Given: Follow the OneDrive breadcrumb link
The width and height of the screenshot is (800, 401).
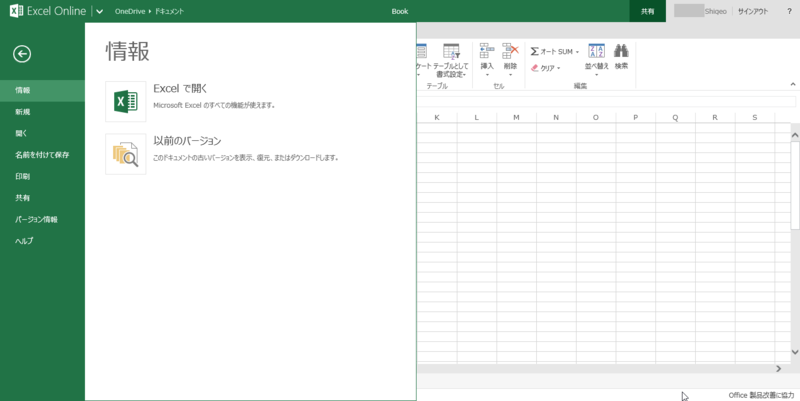Looking at the screenshot, I should click(130, 11).
